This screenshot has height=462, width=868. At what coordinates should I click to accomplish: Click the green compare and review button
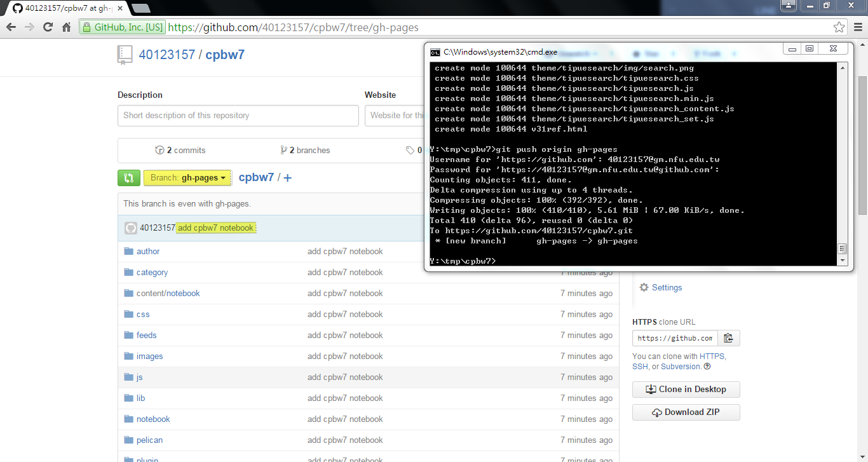click(x=129, y=178)
